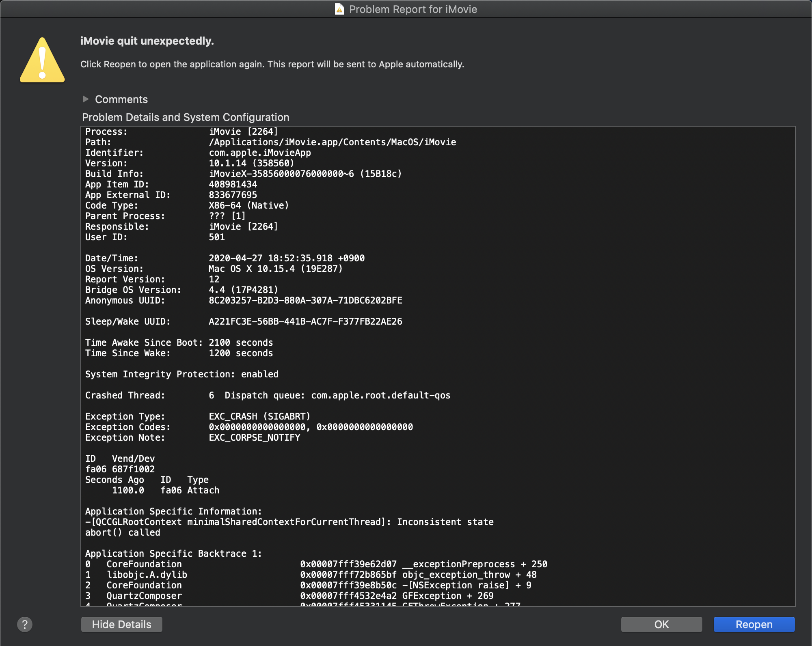Click the 'Click Reopen to open the application again' message

coord(272,64)
